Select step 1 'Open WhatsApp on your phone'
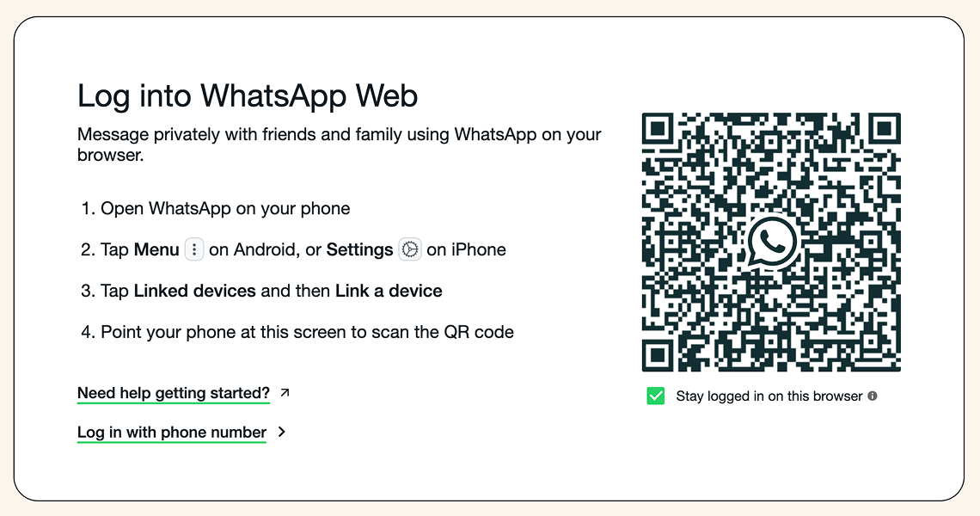This screenshot has height=516, width=980. (x=216, y=208)
